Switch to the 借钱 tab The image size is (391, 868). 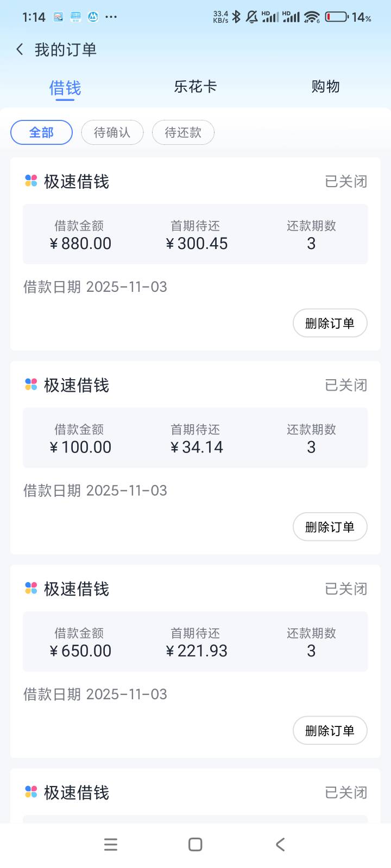(x=65, y=87)
